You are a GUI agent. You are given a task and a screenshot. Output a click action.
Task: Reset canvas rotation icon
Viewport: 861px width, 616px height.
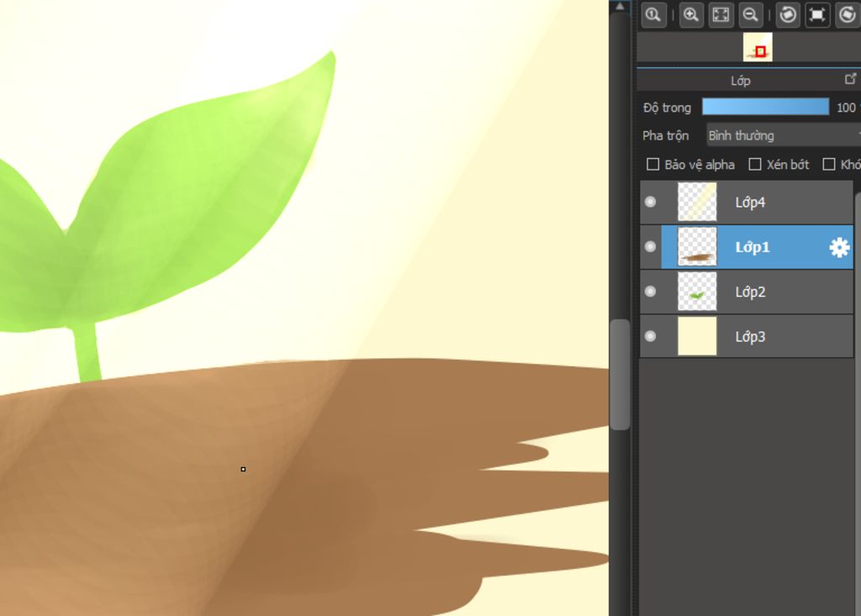pyautogui.click(x=817, y=15)
